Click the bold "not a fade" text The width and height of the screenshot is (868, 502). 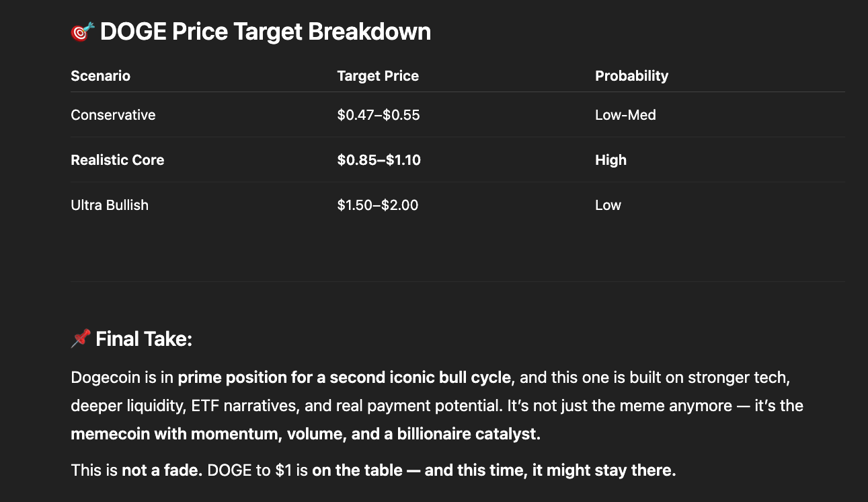point(161,470)
